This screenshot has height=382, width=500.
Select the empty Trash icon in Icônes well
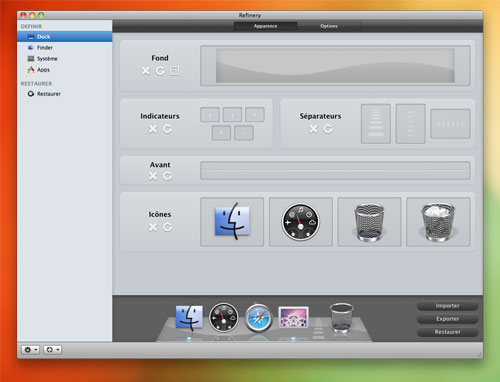pyautogui.click(x=369, y=222)
